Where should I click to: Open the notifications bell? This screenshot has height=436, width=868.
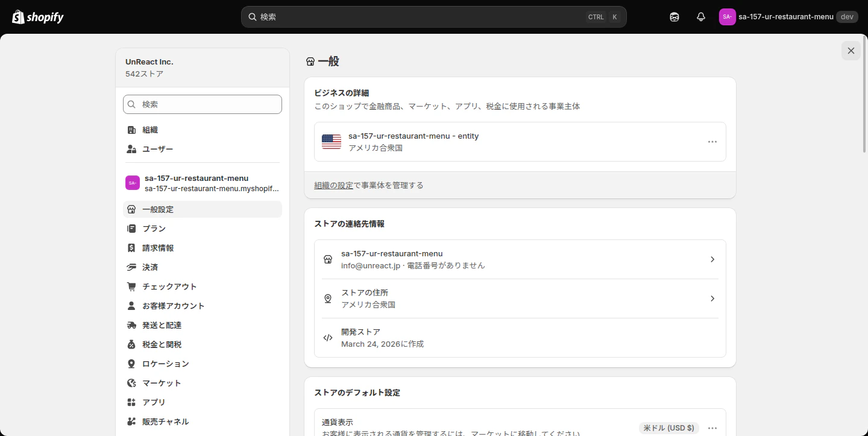tap(701, 17)
